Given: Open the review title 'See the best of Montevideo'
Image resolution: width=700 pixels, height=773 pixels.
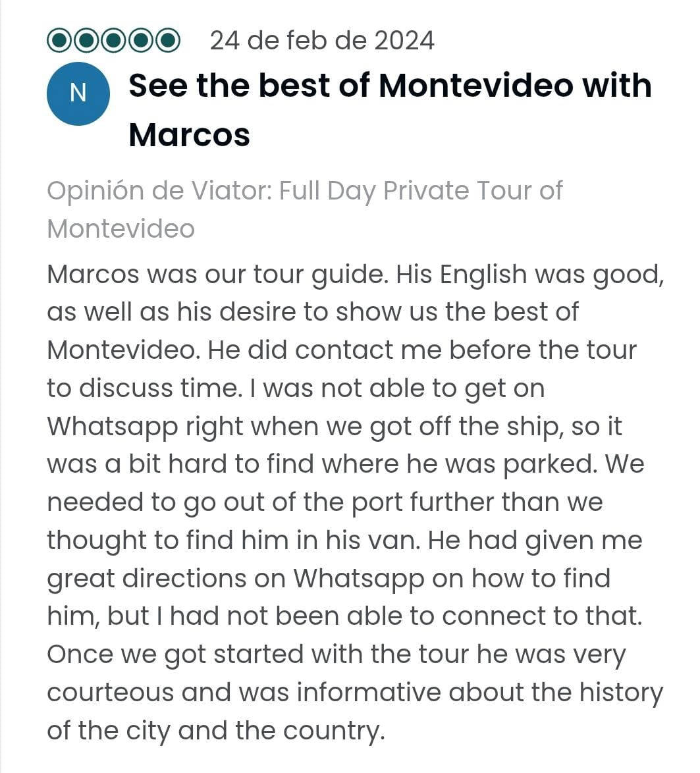Looking at the screenshot, I should [x=390, y=109].
